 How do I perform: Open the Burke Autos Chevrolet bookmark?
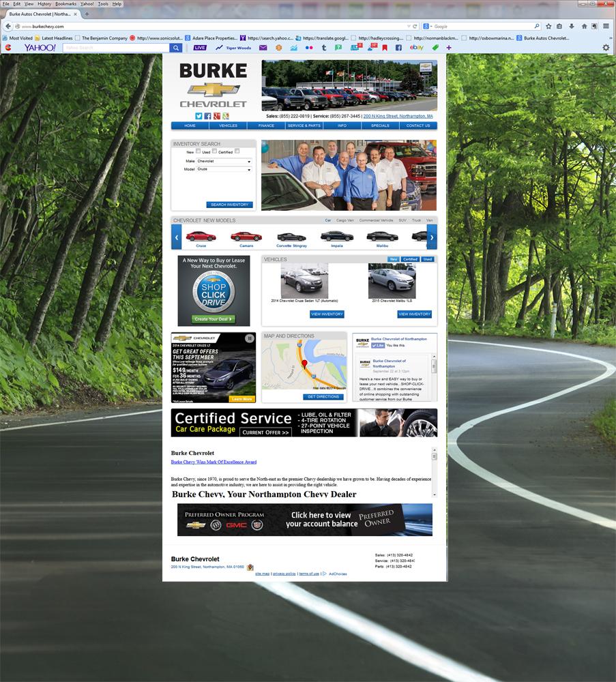point(542,38)
